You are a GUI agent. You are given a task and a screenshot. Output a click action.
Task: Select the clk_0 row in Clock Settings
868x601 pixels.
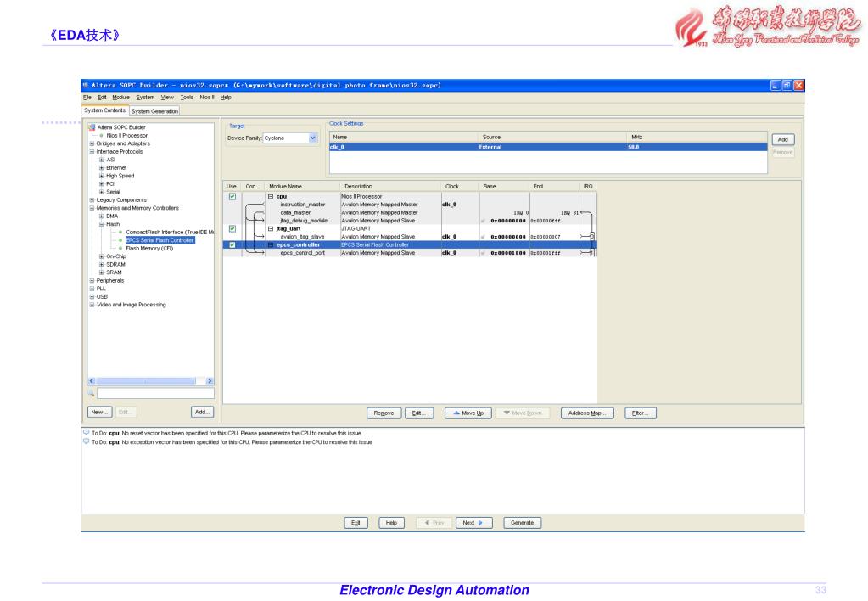(548, 148)
